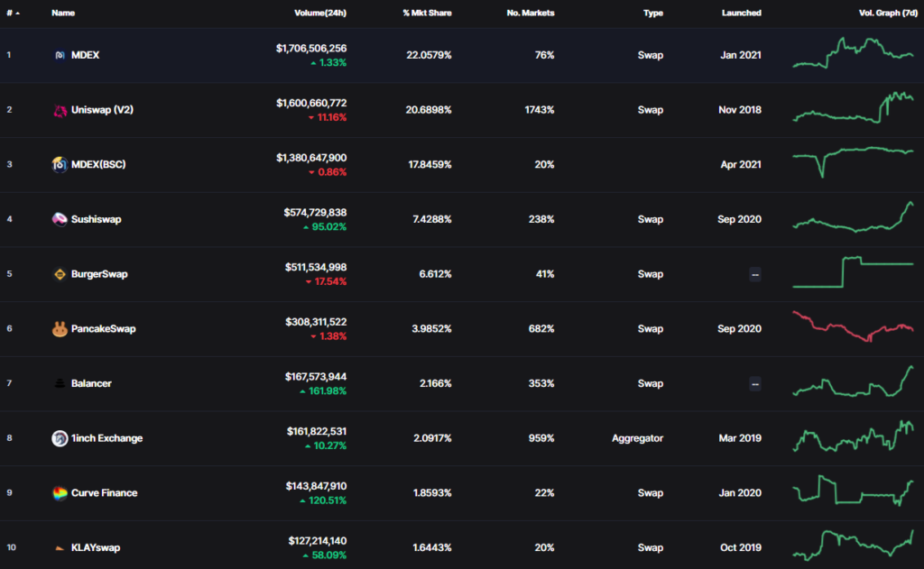Viewport: 924px width, 569px height.
Task: Open the Curve Finance name link
Action: pyautogui.click(x=105, y=493)
